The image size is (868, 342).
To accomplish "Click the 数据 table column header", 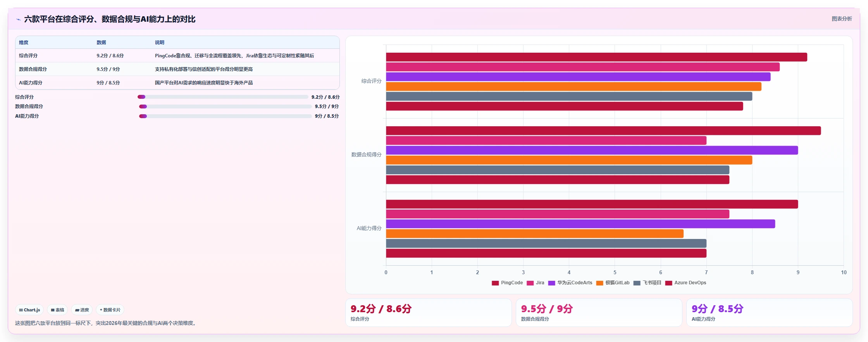I will click(101, 43).
